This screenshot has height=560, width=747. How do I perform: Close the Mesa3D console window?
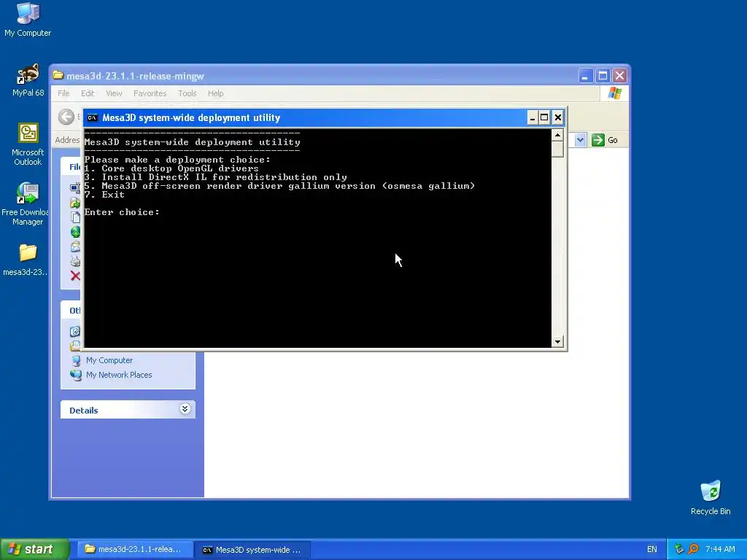(558, 117)
